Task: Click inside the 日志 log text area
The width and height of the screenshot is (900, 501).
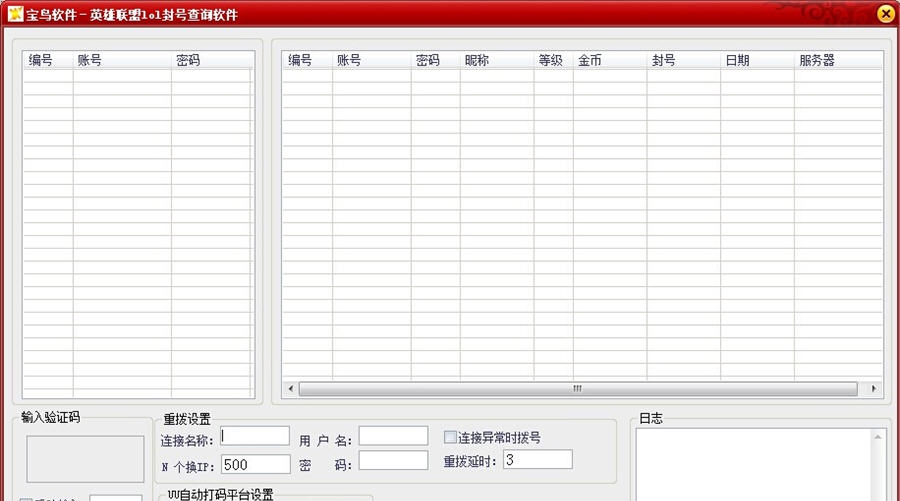Action: coord(754,465)
